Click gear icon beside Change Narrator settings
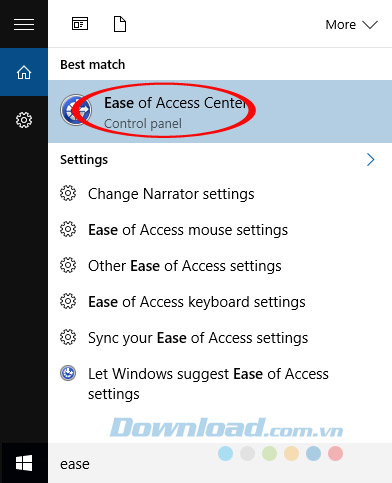Image resolution: width=392 pixels, height=483 pixels. pos(68,193)
